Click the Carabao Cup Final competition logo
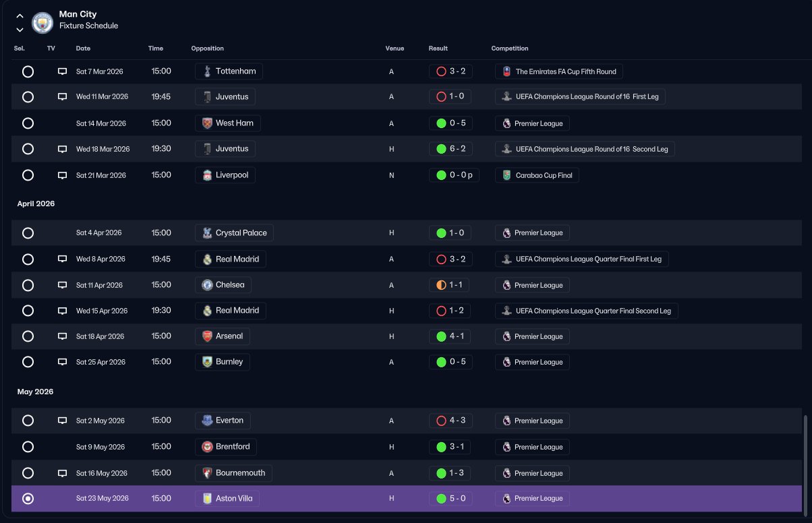Viewport: 812px width, 523px height. pos(506,175)
